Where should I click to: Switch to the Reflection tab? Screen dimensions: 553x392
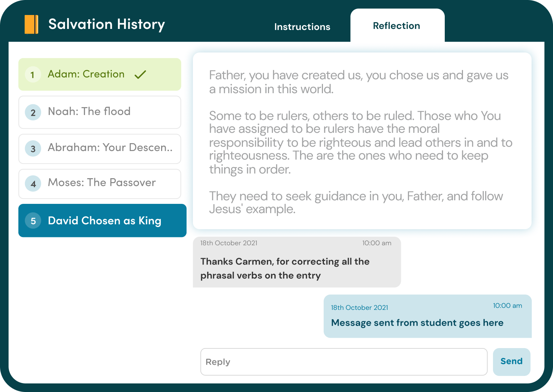pos(397,26)
